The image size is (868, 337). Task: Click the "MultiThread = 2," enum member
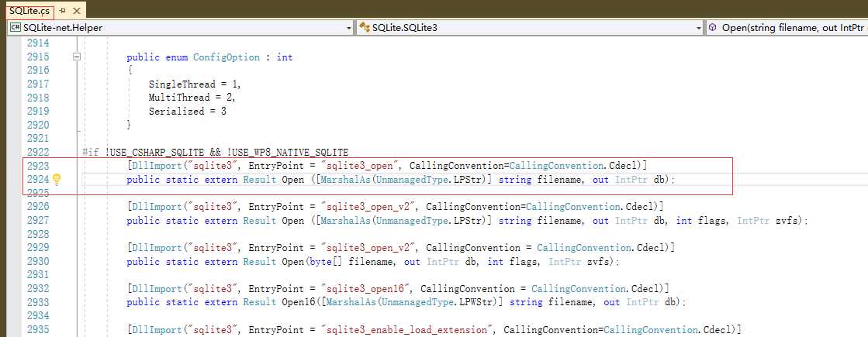click(x=192, y=98)
